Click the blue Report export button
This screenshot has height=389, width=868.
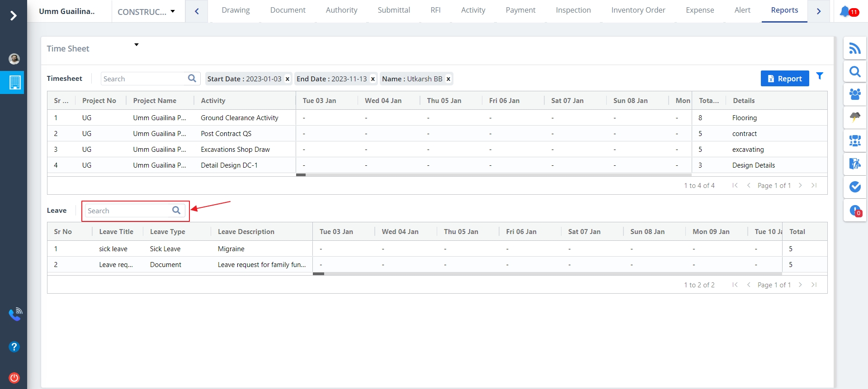pos(784,79)
